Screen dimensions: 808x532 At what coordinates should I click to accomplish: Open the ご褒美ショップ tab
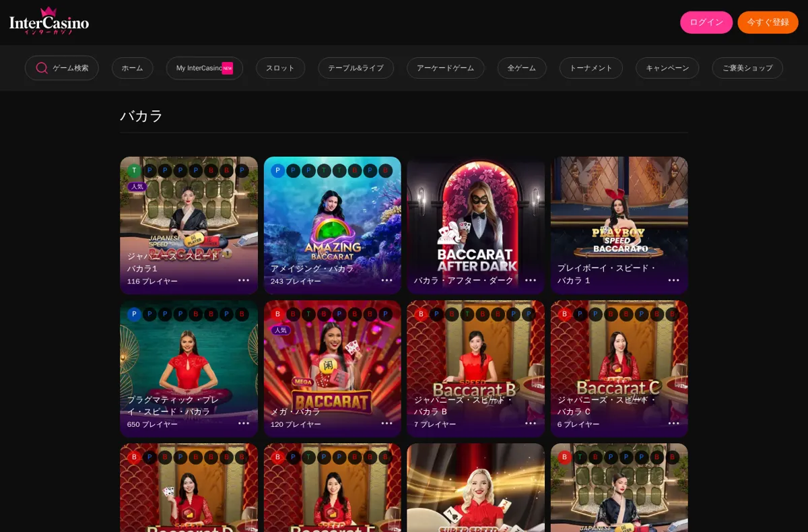pos(747,68)
